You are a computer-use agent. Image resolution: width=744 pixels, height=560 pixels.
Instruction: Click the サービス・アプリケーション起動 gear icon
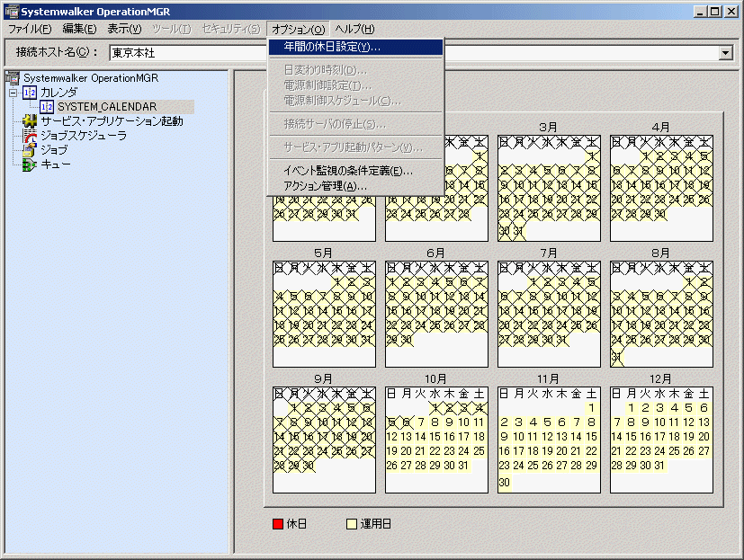pyautogui.click(x=30, y=121)
